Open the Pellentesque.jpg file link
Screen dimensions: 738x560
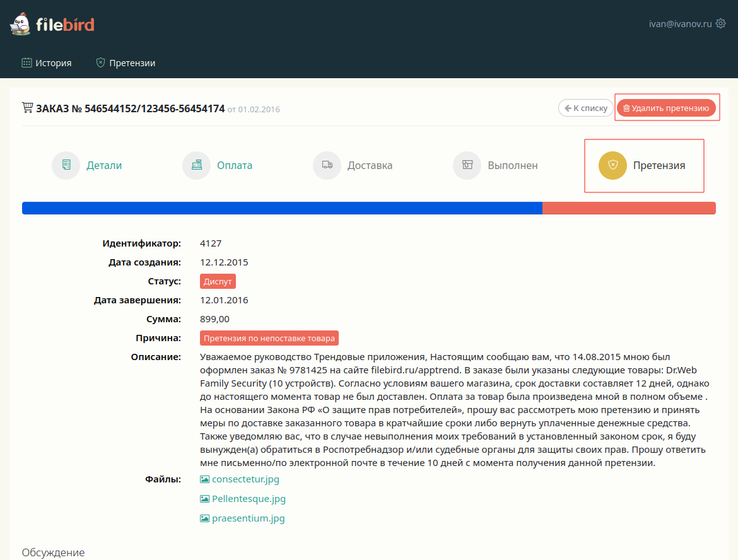249,499
